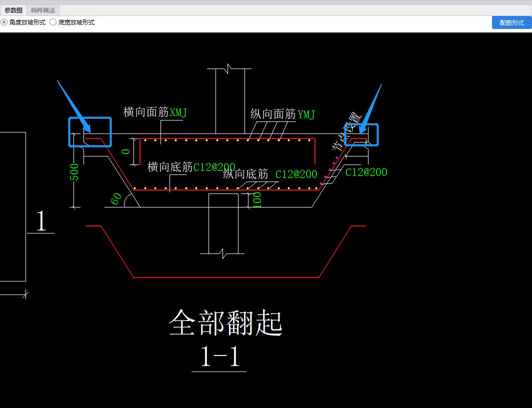The image size is (532, 408).
Task: Edit the slope-side rebar C12@200 value
Action: pyautogui.click(x=366, y=172)
